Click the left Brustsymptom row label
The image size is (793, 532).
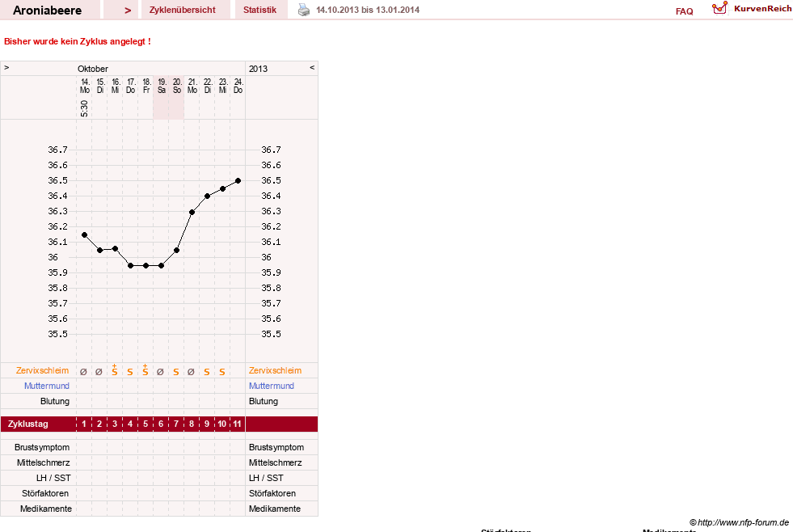(42, 447)
